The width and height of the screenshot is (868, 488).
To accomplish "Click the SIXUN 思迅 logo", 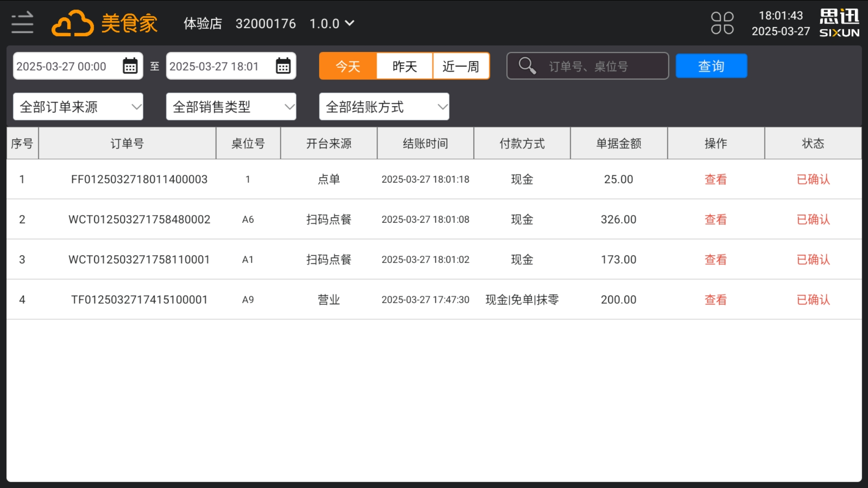I will 839,22.
